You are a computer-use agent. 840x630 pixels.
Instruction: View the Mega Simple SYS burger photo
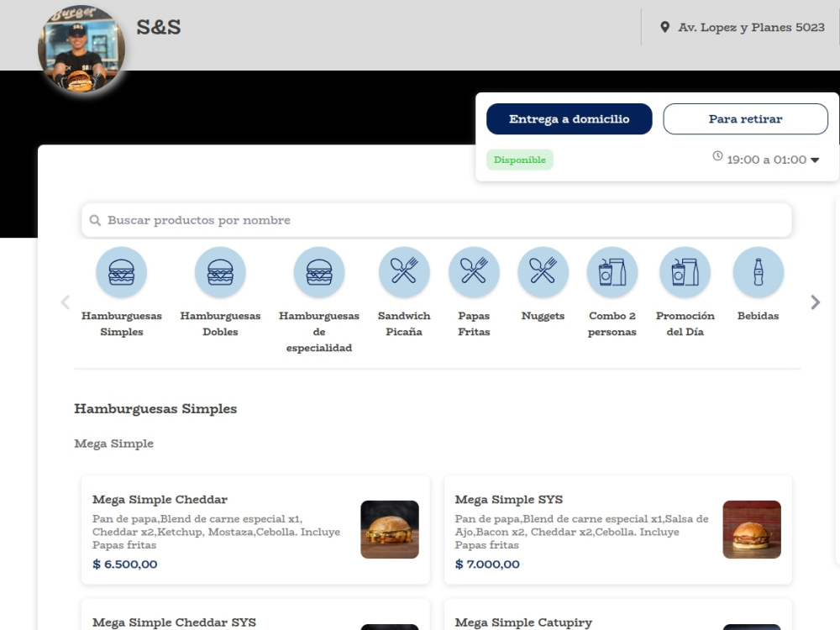pos(752,529)
